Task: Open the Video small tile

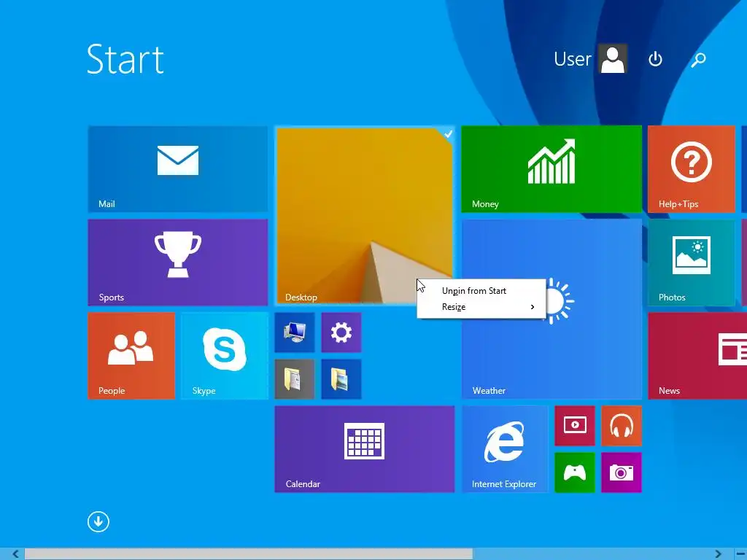Action: (x=575, y=425)
